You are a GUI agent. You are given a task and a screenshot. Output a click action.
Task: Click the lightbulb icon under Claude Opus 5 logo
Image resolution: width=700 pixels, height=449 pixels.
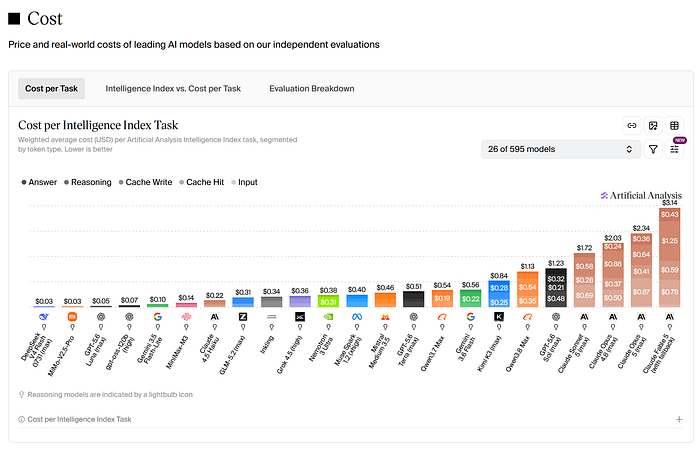(641, 327)
